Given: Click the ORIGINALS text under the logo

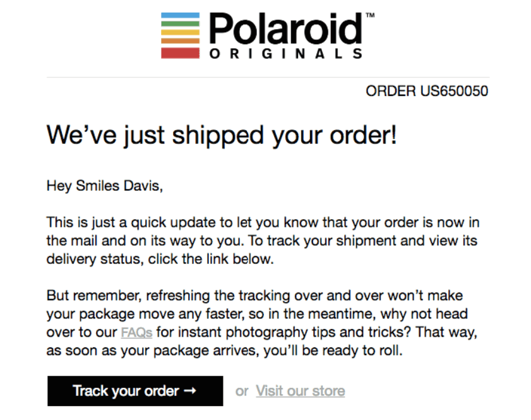Looking at the screenshot, I should point(285,54).
